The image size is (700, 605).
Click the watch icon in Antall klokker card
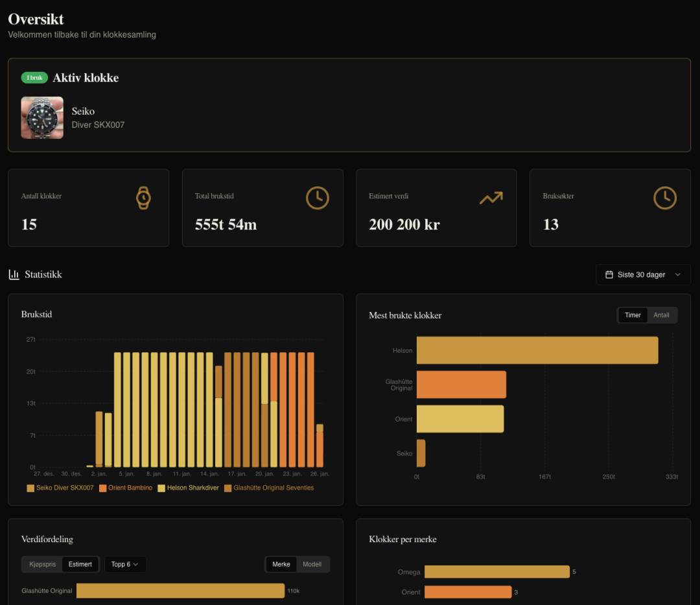[143, 198]
